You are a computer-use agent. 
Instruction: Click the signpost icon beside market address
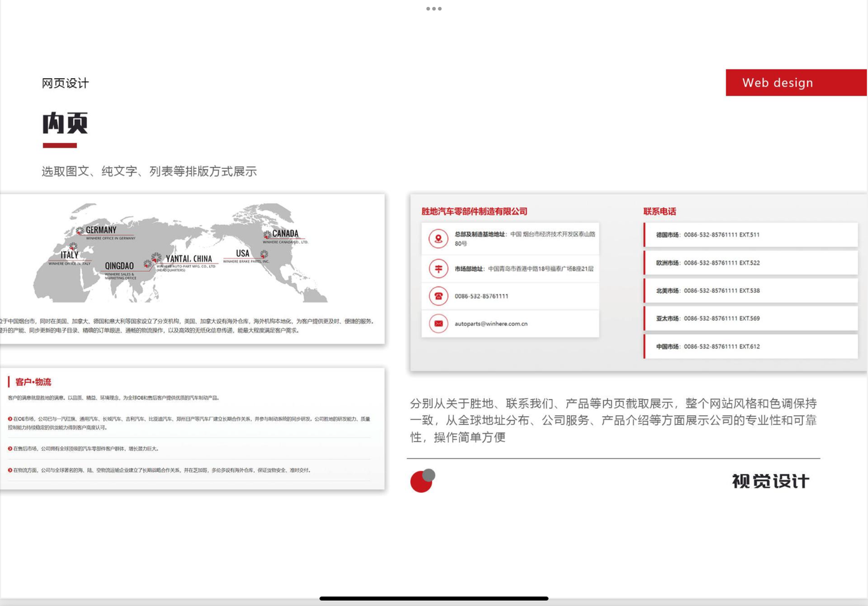click(438, 269)
